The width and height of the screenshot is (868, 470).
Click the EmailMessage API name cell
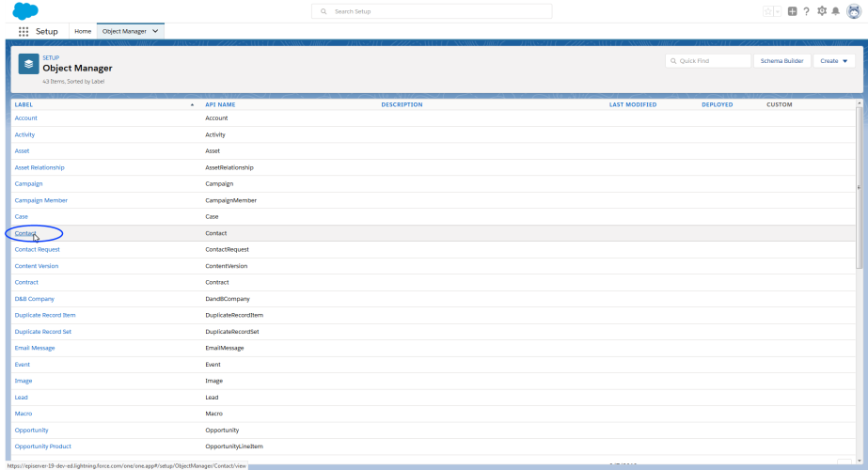coord(225,348)
